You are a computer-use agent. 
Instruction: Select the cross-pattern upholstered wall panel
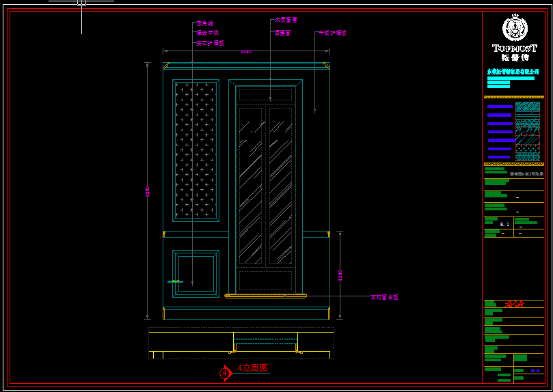[196, 150]
